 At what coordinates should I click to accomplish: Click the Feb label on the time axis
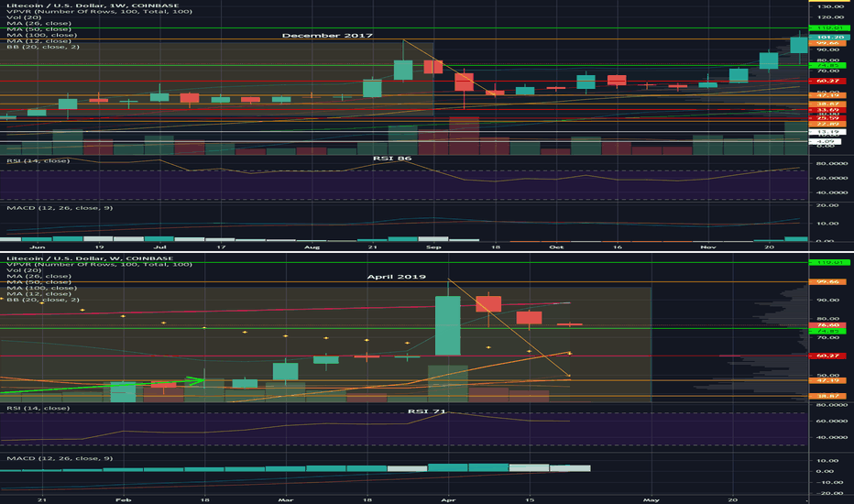124,499
